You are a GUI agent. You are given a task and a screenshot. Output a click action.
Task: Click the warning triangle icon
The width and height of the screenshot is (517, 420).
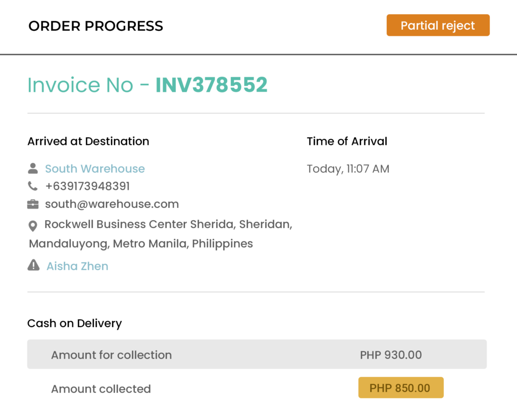pyautogui.click(x=33, y=265)
